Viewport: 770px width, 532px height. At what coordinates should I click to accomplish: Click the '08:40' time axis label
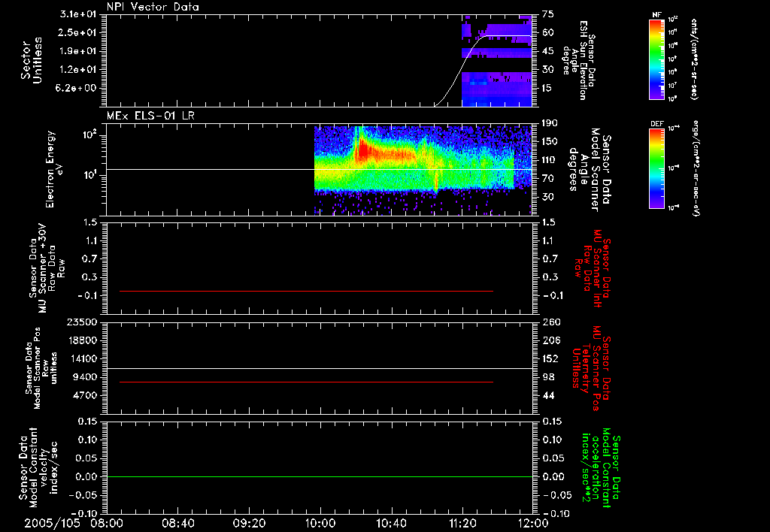[x=178, y=524]
